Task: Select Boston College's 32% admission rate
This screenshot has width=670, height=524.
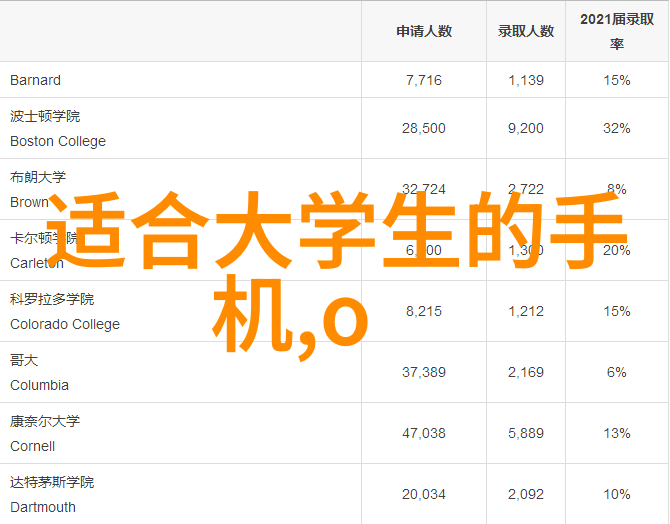Action: [617, 128]
